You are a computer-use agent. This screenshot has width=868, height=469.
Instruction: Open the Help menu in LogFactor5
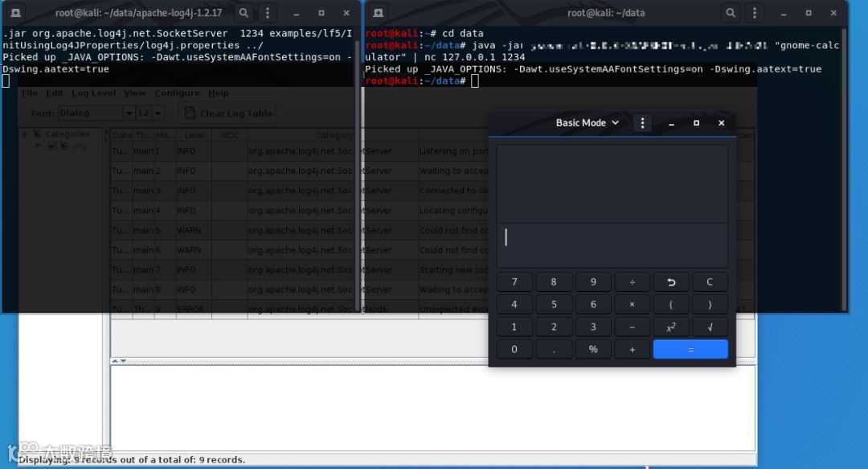218,93
